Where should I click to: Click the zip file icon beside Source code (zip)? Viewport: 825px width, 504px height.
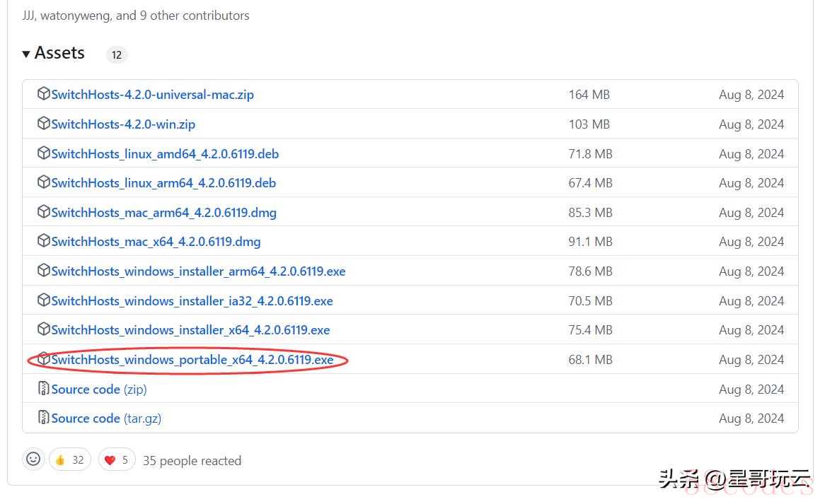click(44, 388)
